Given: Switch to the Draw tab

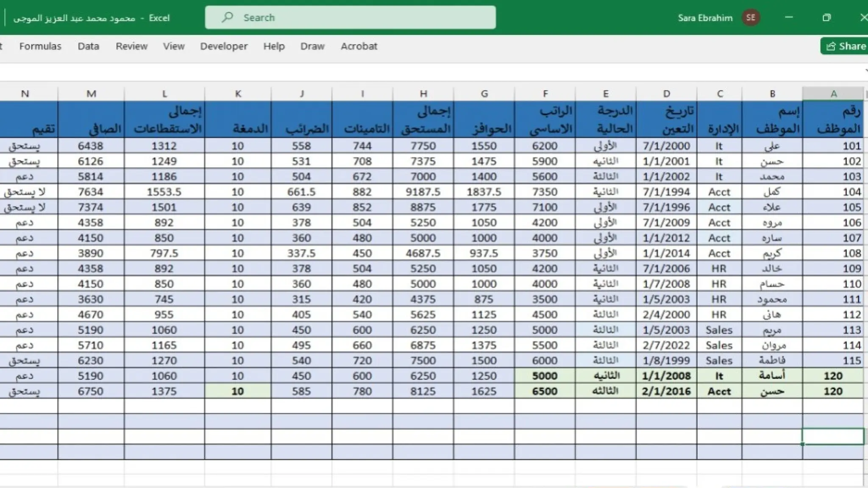Looking at the screenshot, I should point(312,46).
